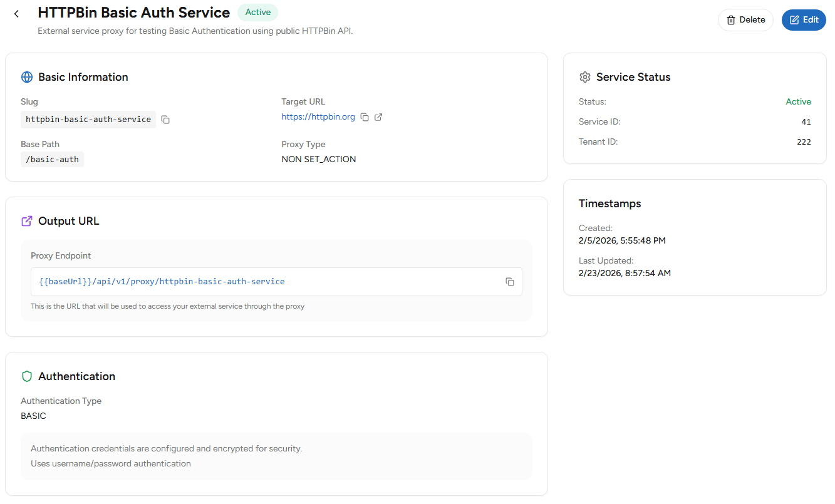The width and height of the screenshot is (835, 504).
Task: Click the proxy URL helper text
Action: click(x=168, y=306)
